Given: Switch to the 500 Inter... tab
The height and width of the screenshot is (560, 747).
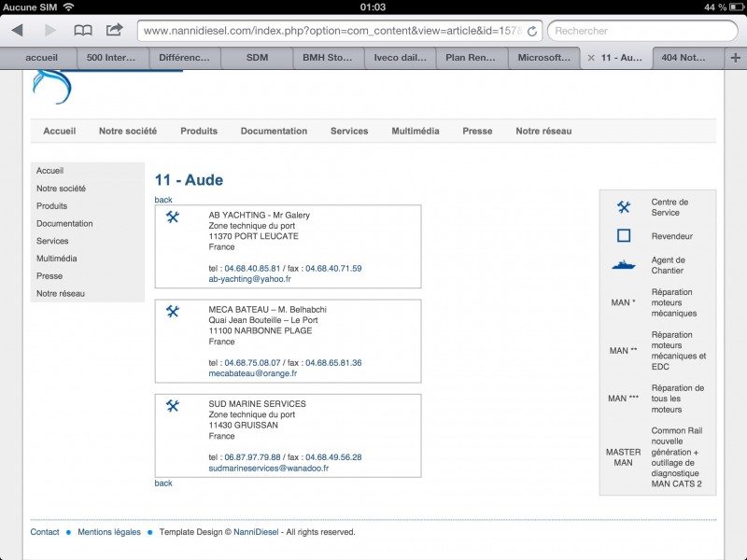Looking at the screenshot, I should (x=111, y=58).
